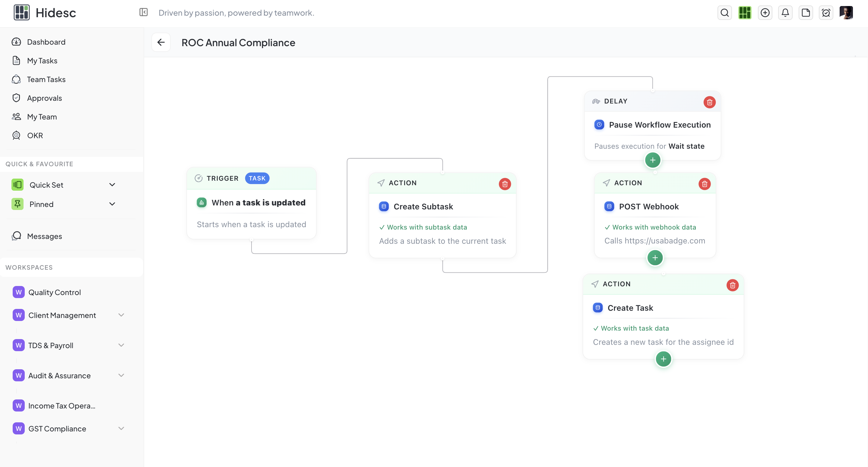
Task: Collapse the sidebar using the panel icon
Action: pyautogui.click(x=143, y=12)
